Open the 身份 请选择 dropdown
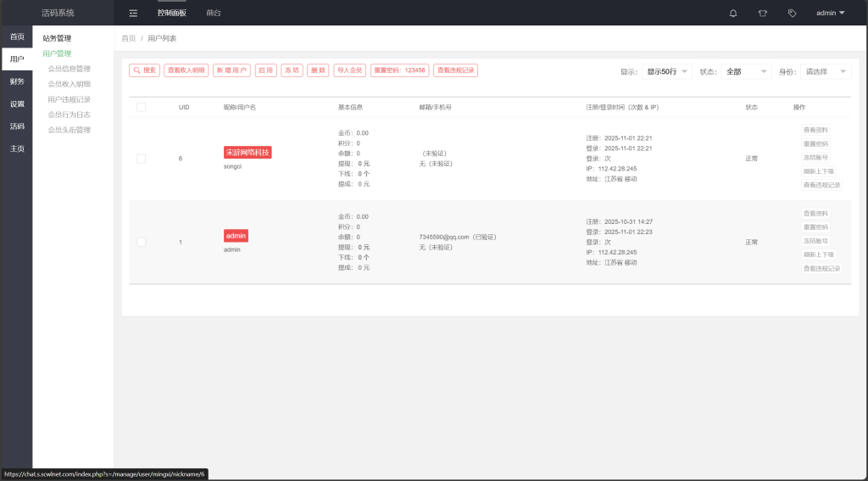 pyautogui.click(x=826, y=71)
